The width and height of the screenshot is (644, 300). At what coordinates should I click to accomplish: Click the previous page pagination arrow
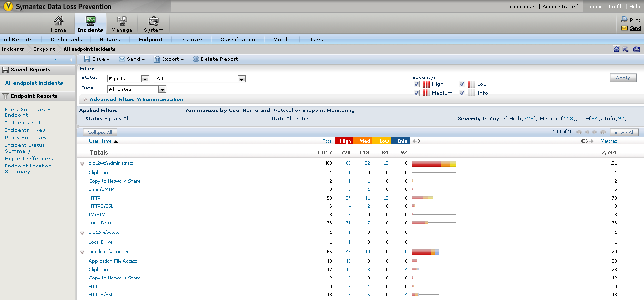587,132
